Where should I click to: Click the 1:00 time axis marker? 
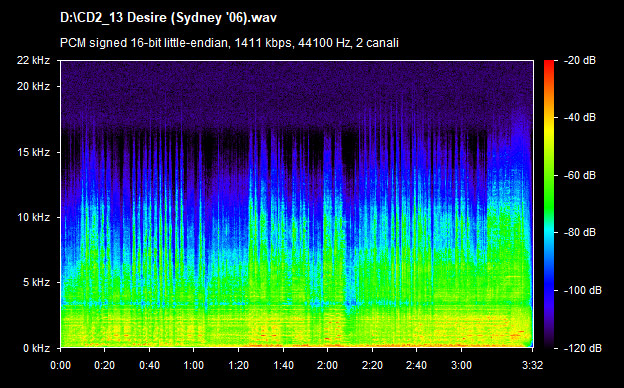[x=194, y=365]
